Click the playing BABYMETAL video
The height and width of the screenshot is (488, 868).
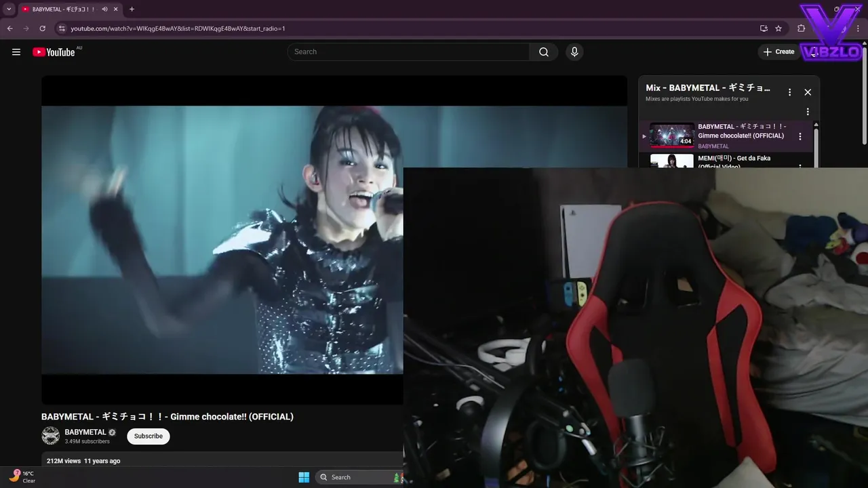[x=222, y=240]
